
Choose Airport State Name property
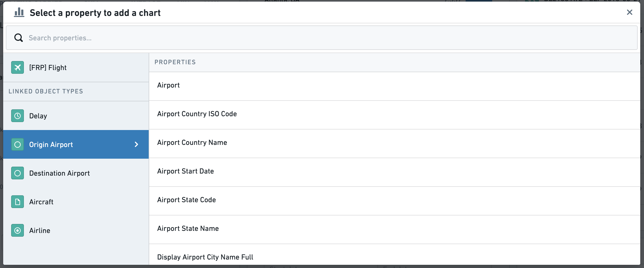[395, 230]
